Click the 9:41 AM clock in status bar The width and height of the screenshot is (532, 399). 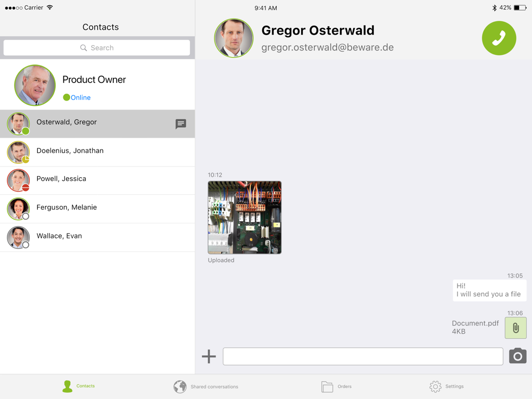pos(265,8)
